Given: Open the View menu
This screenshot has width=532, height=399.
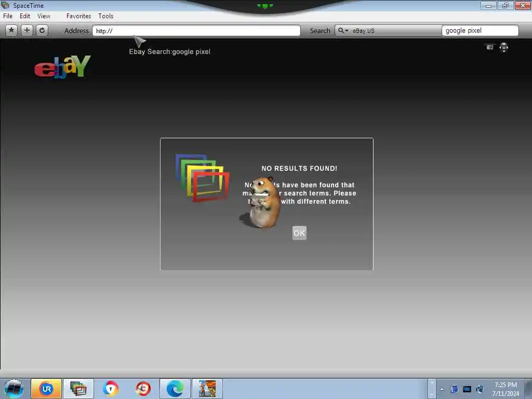Looking at the screenshot, I should pyautogui.click(x=44, y=16).
